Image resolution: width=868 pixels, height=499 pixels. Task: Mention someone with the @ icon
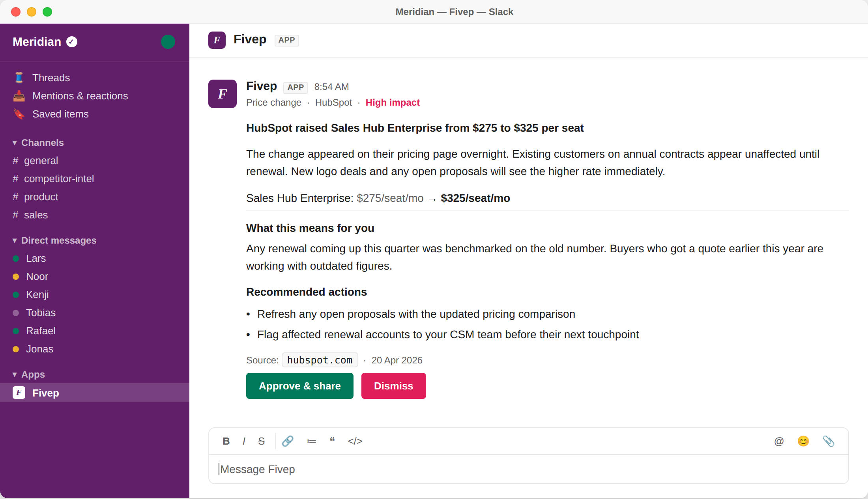click(779, 441)
